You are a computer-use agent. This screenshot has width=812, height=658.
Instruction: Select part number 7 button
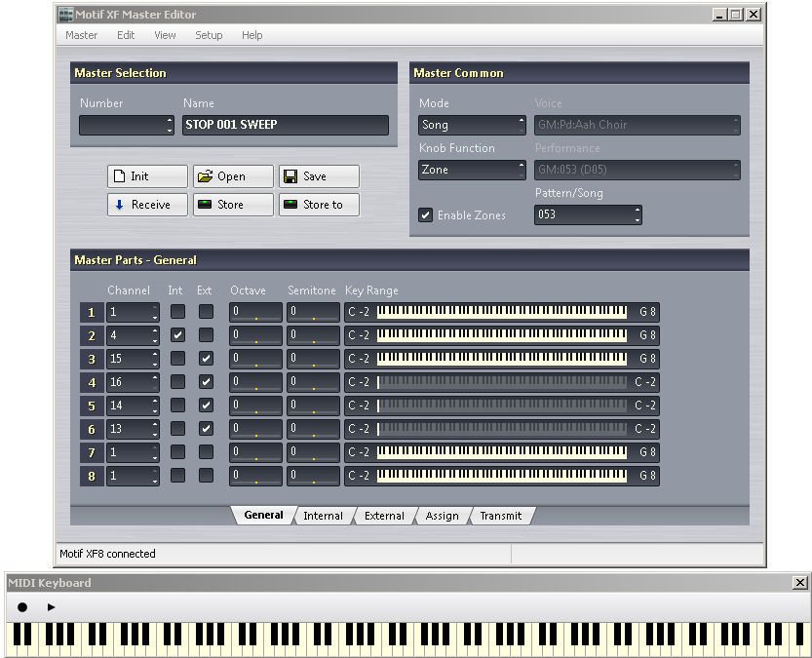click(x=92, y=452)
